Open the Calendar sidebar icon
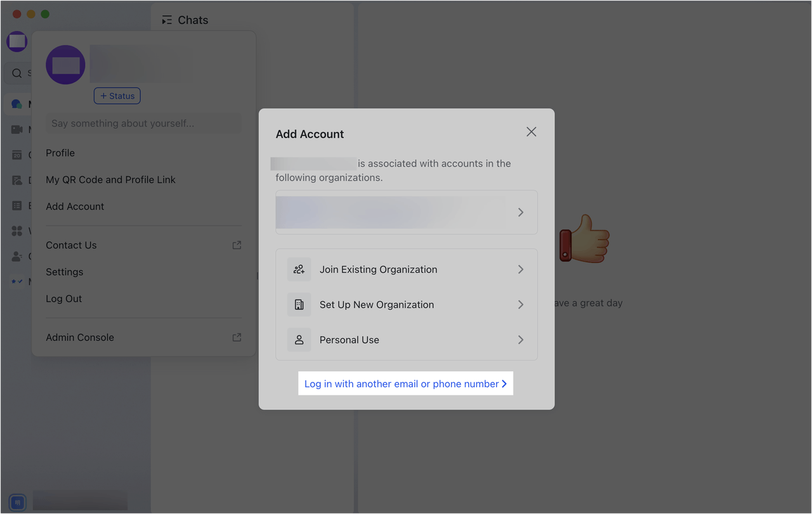Screen dimensions: 812x514 point(16,154)
